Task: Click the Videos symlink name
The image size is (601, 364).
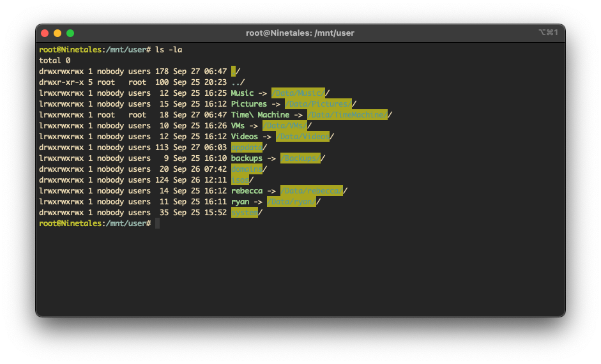Action: (x=245, y=137)
